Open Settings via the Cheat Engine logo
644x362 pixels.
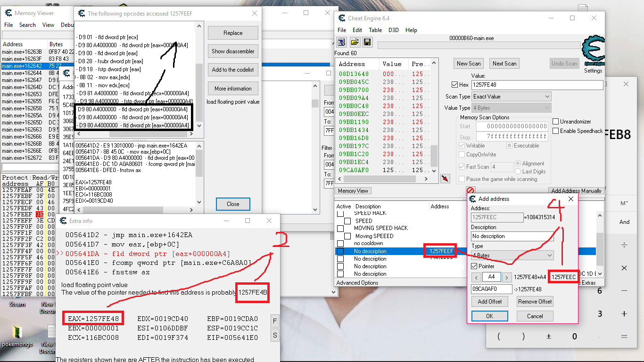click(x=593, y=55)
